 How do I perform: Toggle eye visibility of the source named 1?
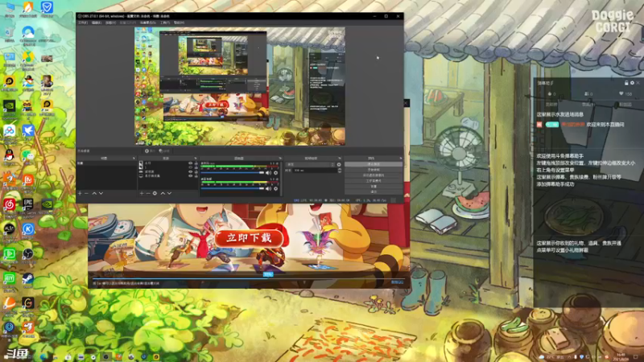tap(190, 167)
